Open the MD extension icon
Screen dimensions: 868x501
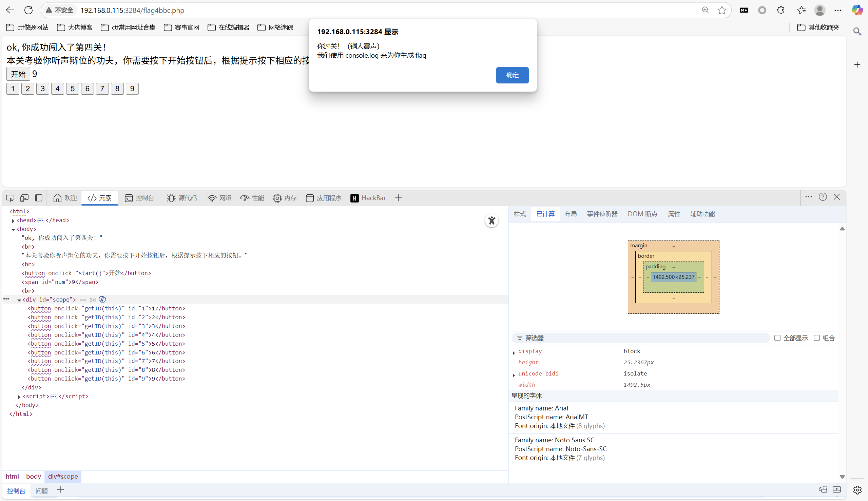coord(744,10)
